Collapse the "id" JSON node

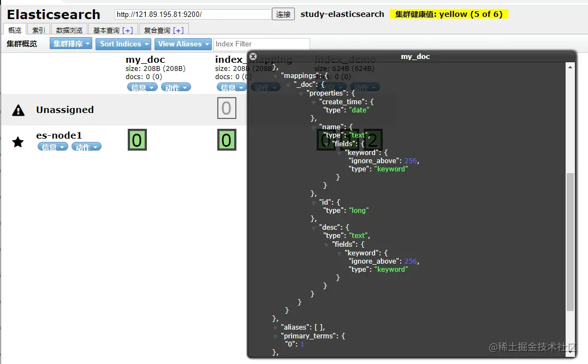point(314,203)
